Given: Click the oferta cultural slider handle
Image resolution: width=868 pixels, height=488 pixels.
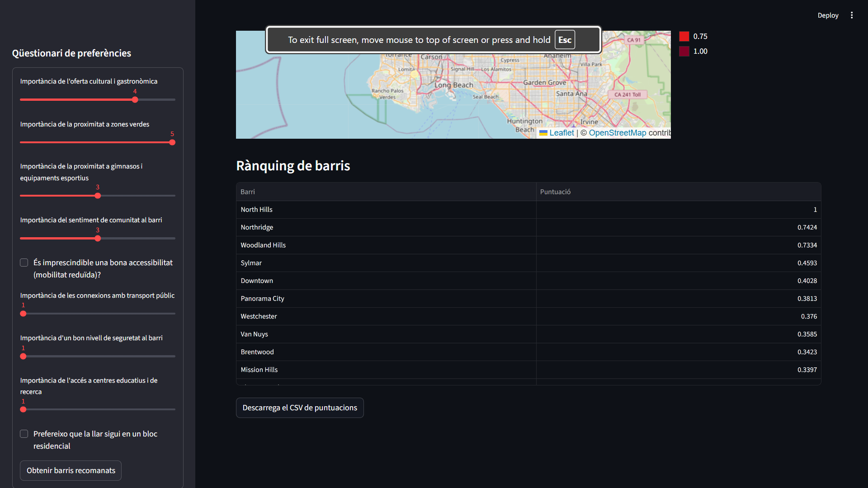Looking at the screenshot, I should (135, 100).
